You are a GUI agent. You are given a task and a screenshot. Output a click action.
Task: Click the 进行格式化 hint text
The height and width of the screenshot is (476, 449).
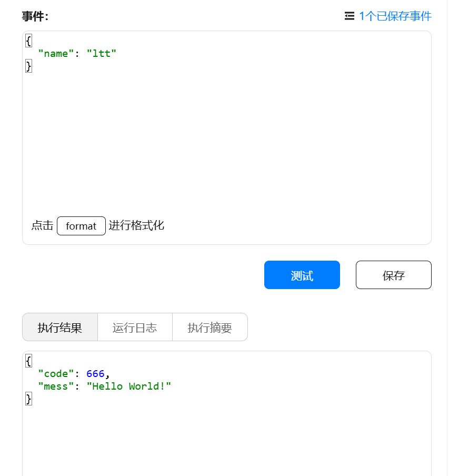point(136,225)
